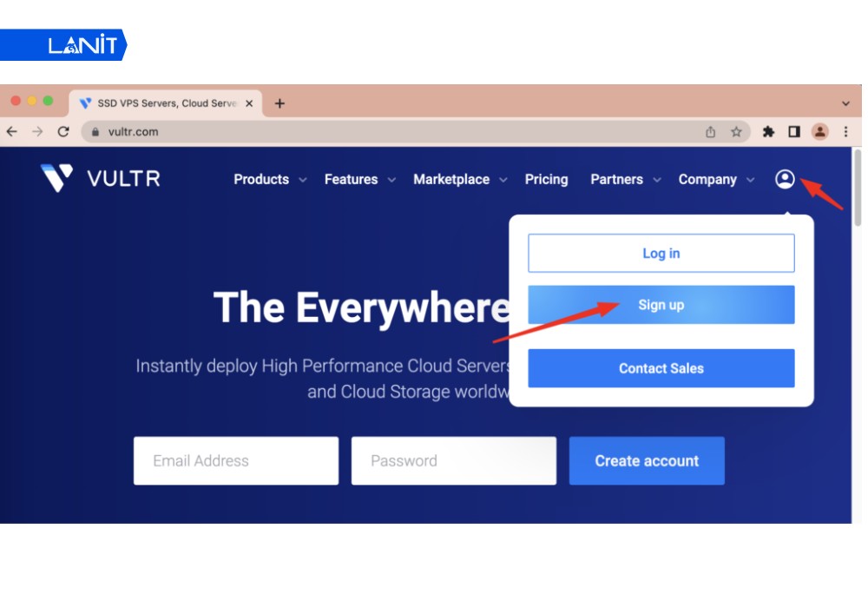This screenshot has height=608, width=868.
Task: Click the Vultr logo in header
Action: click(x=100, y=179)
